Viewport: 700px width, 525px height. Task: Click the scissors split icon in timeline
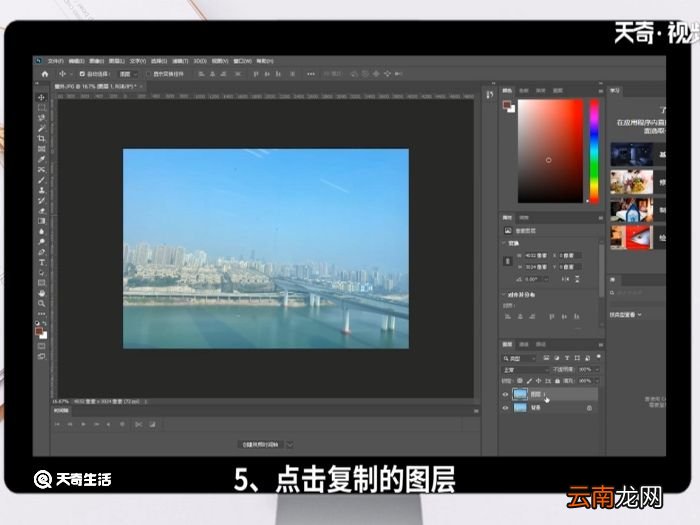pyautogui.click(x=138, y=425)
